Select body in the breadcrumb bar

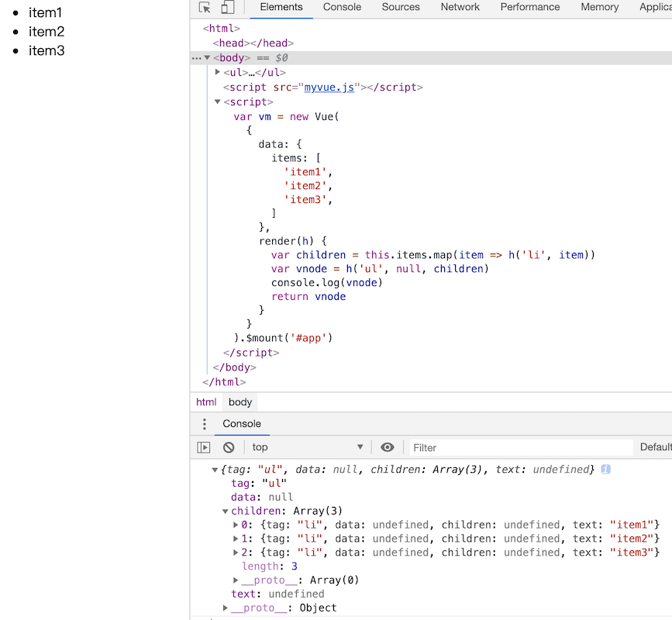point(240,402)
